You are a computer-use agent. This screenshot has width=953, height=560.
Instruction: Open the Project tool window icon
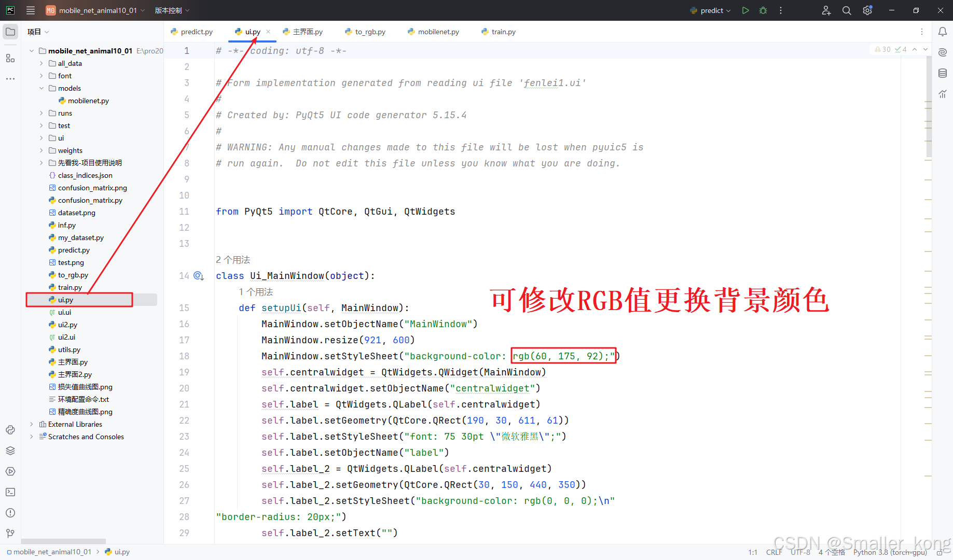[x=10, y=32]
